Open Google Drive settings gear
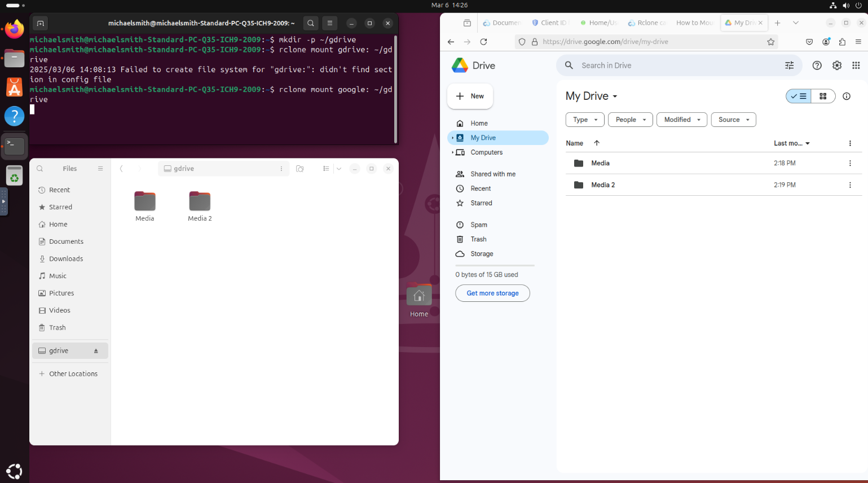The height and width of the screenshot is (483, 868). point(837,65)
